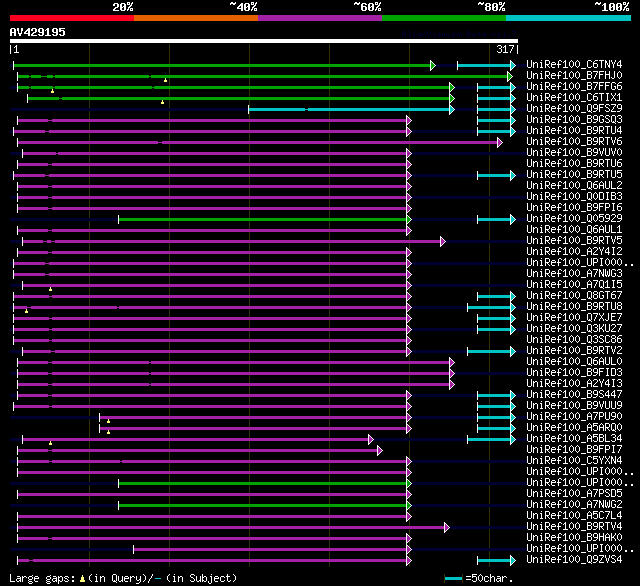
Task: Select the UniRef100_Q0DIB3 label
Action: tap(574, 197)
